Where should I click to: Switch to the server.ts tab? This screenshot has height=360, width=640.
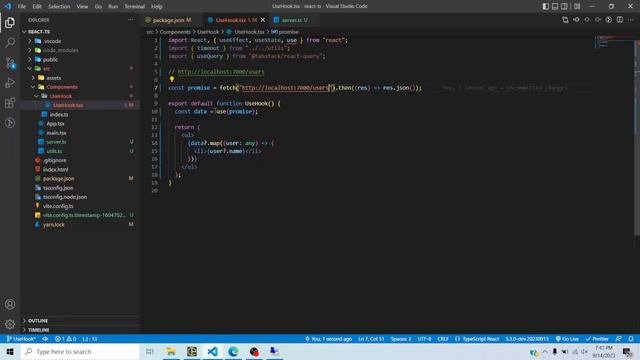tap(293, 20)
